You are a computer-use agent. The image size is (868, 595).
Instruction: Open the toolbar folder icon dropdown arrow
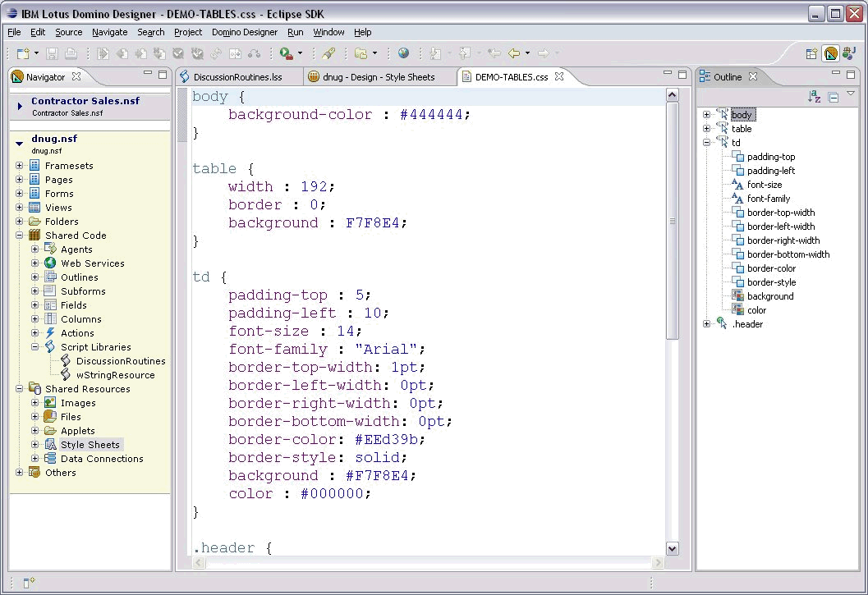click(374, 53)
